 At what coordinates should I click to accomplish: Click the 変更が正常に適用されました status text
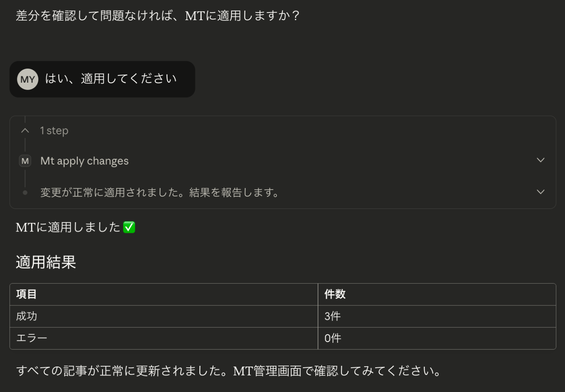(160, 192)
